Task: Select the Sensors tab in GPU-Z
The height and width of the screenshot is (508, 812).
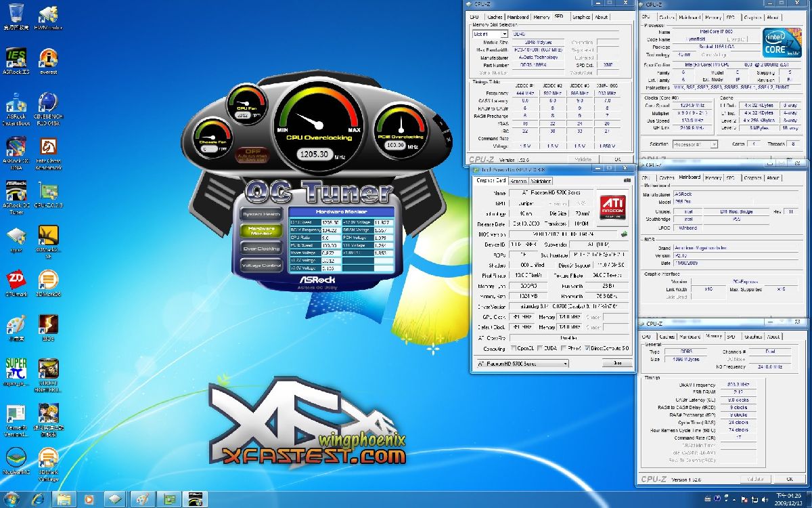Action: pyautogui.click(x=518, y=181)
